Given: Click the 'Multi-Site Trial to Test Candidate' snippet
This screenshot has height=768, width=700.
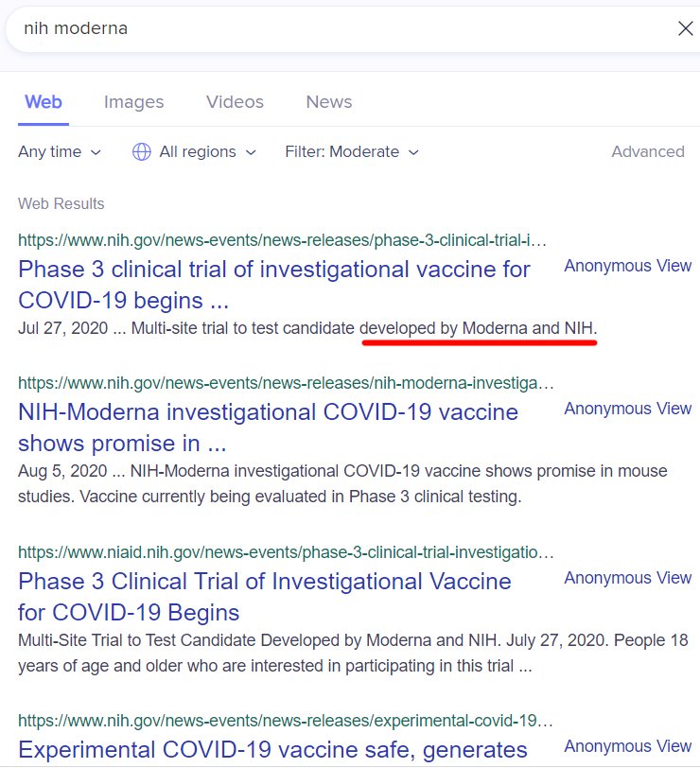Looking at the screenshot, I should (x=353, y=653).
